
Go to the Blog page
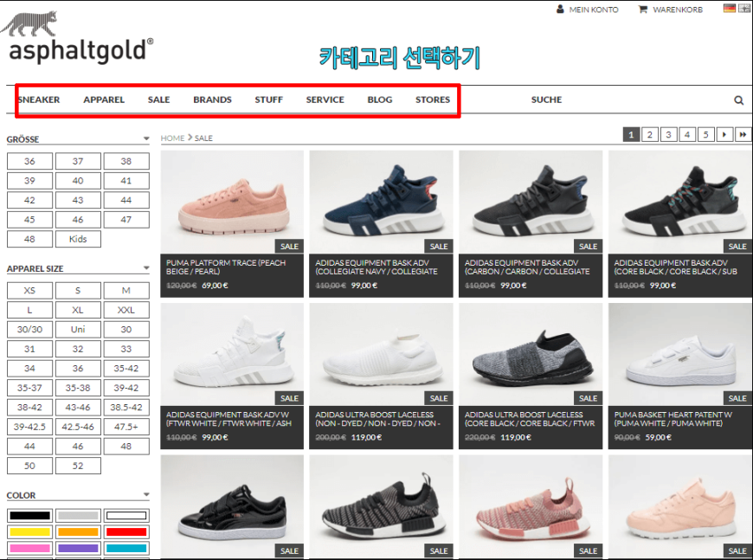pyautogui.click(x=380, y=100)
